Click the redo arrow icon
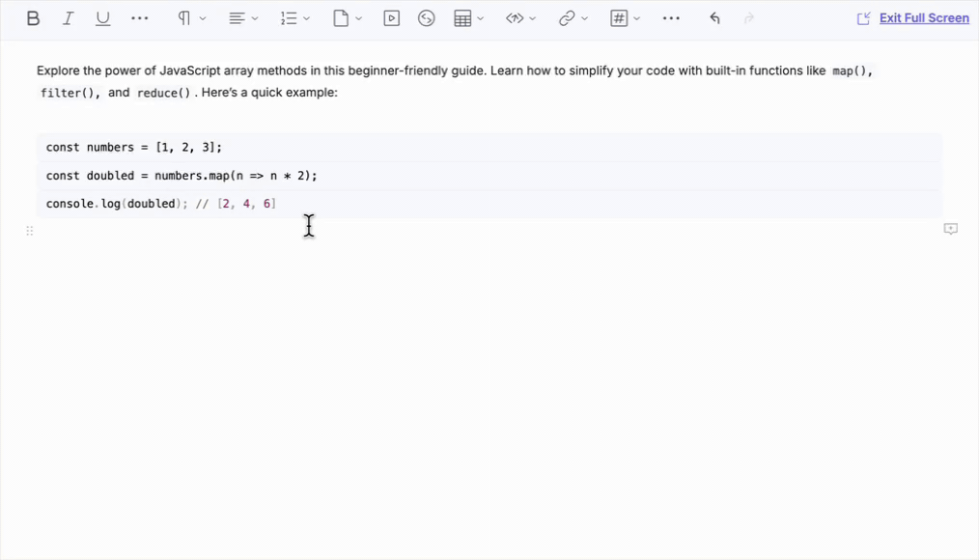Image resolution: width=979 pixels, height=560 pixels. [x=748, y=17]
